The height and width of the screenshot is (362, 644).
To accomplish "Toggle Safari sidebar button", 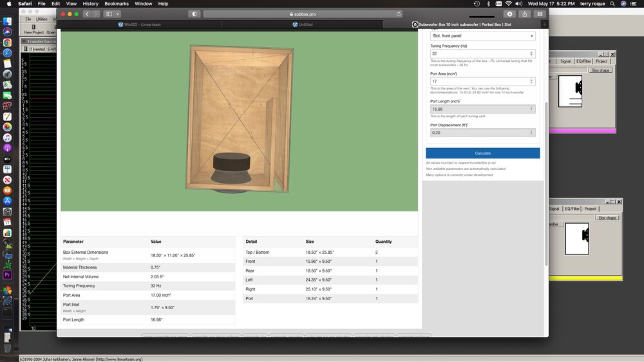I will coord(109,14).
